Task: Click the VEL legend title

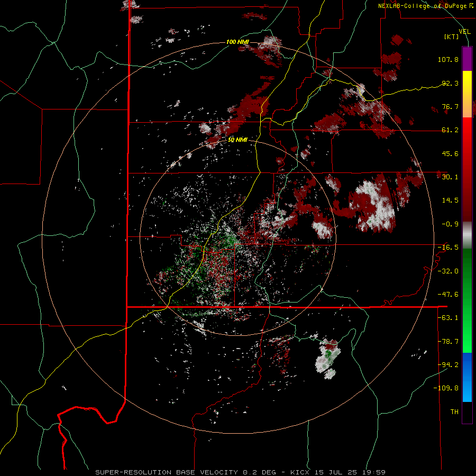Action: 464,31
